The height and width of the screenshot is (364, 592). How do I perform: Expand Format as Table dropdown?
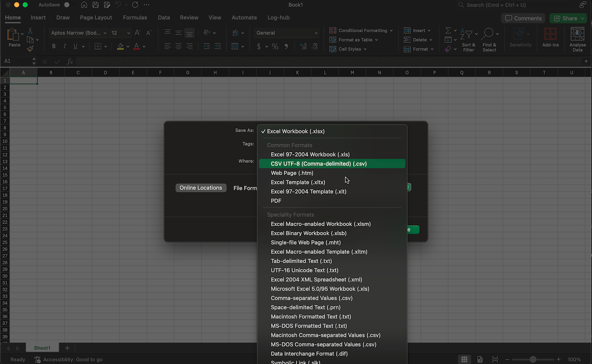[x=376, y=40]
